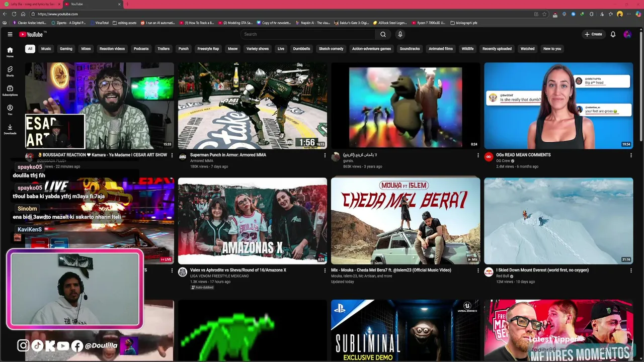Image resolution: width=644 pixels, height=362 pixels.
Task: Switch to the YouTube browser tab
Action: click(x=94, y=4)
